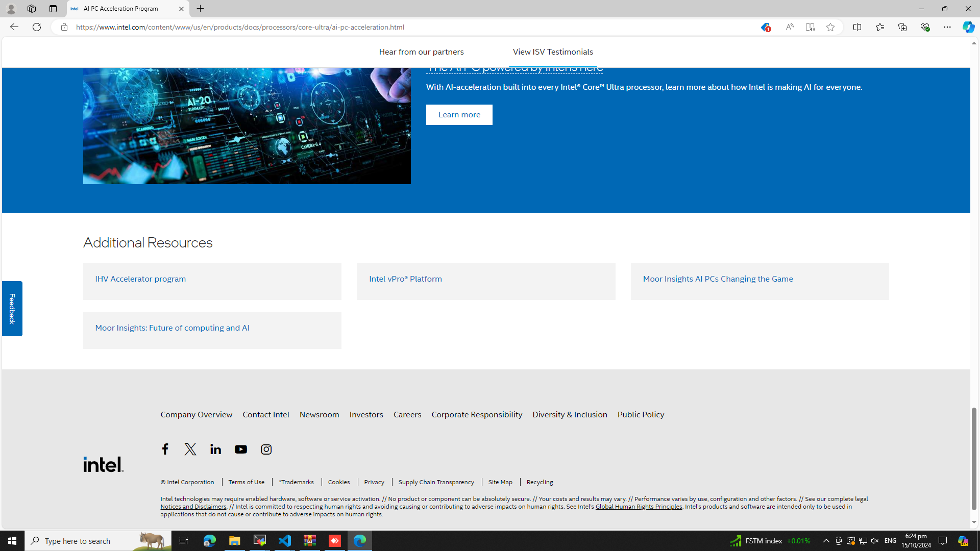Show hidden system tray icons
The width and height of the screenshot is (980, 551).
click(826, 541)
